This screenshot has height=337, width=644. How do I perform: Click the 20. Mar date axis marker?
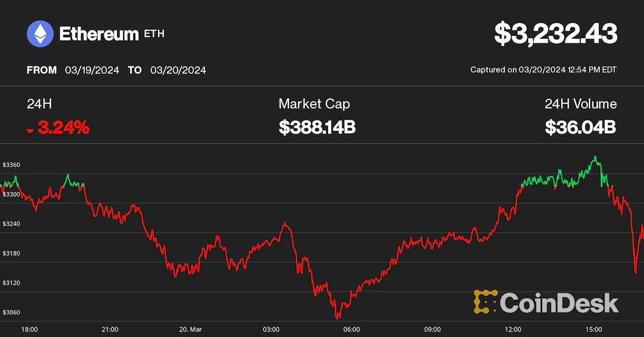(x=190, y=330)
